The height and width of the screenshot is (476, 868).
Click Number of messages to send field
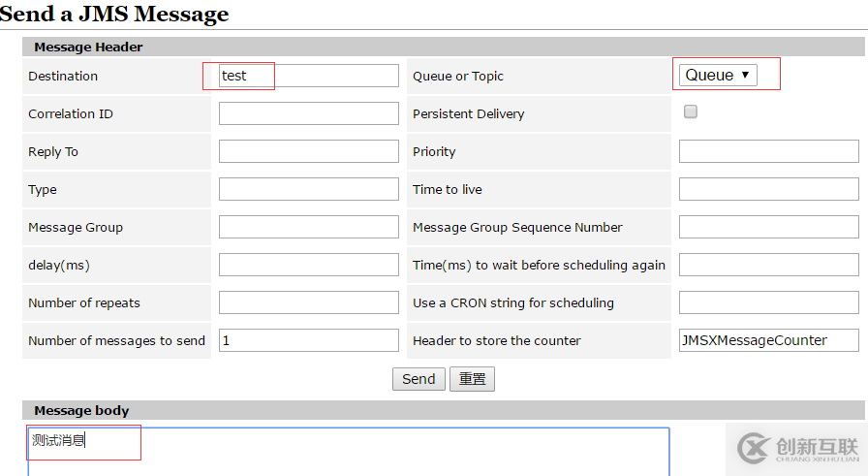point(308,340)
